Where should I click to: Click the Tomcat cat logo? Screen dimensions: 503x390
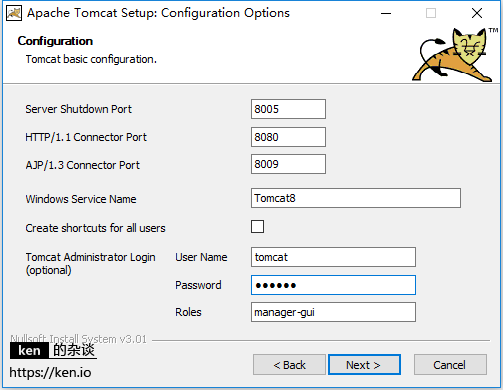455,55
